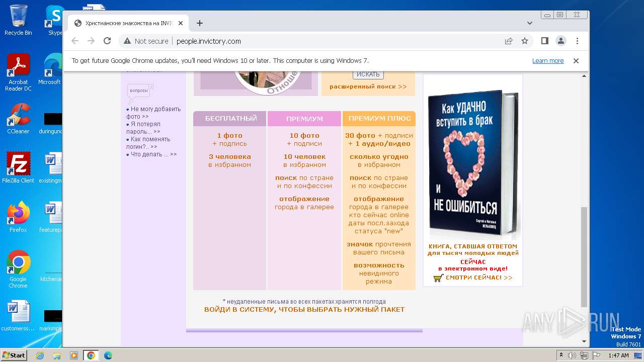Open the Chrome profile avatar
Viewport: 644px width, 362px height.
point(561,41)
